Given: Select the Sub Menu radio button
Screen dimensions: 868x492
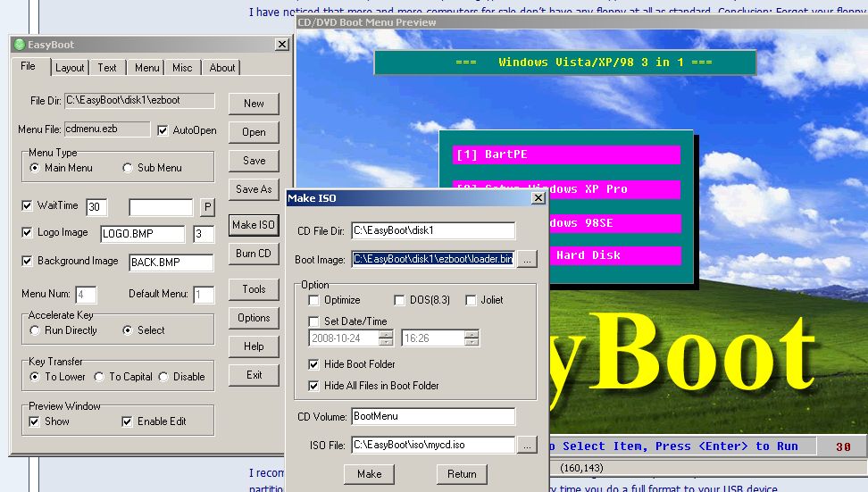Looking at the screenshot, I should click(128, 168).
